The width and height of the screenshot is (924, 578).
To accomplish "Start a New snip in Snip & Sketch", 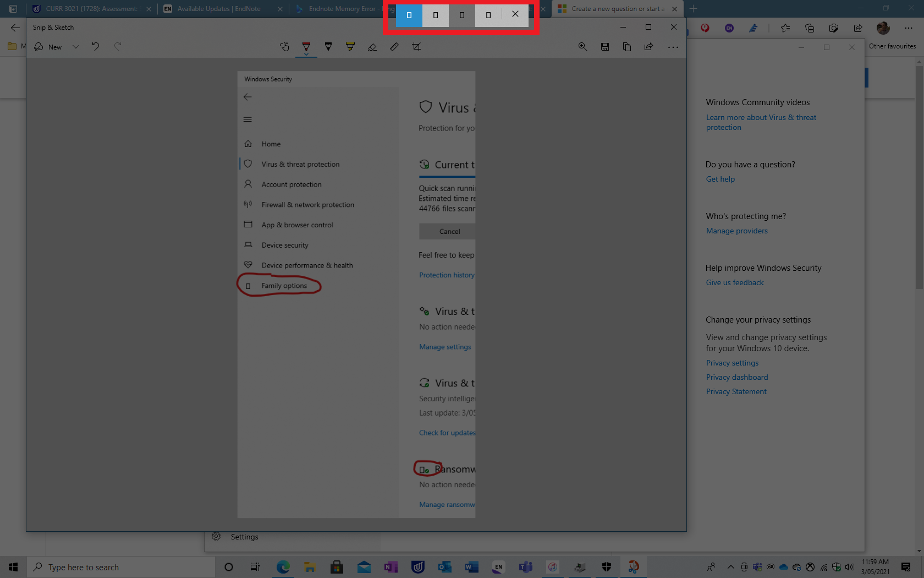I will click(48, 47).
